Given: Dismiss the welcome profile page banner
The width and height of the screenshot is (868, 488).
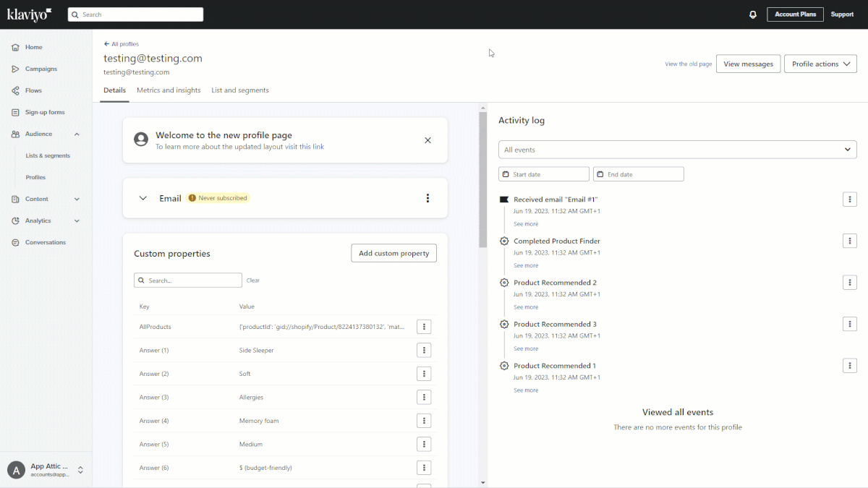Looking at the screenshot, I should (427, 140).
